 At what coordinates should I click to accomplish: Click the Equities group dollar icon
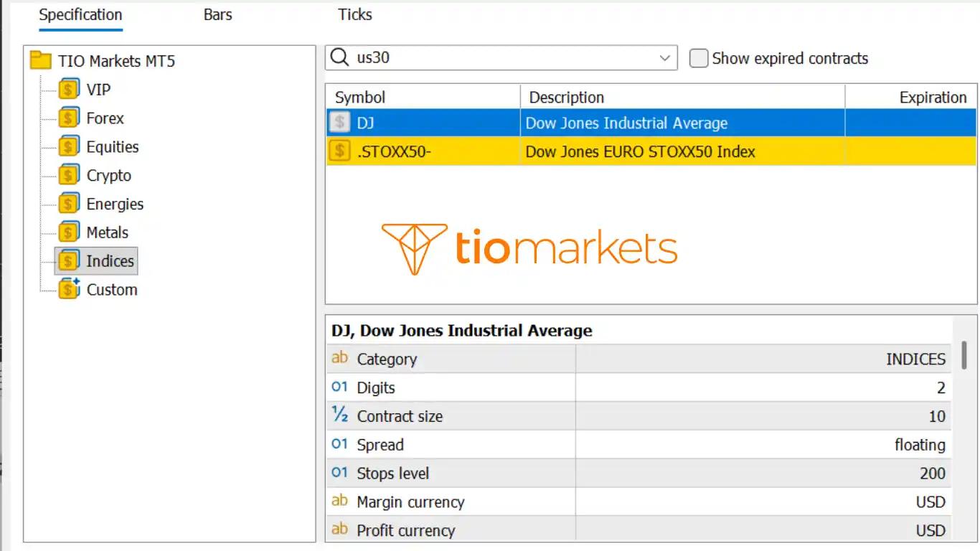click(x=69, y=147)
